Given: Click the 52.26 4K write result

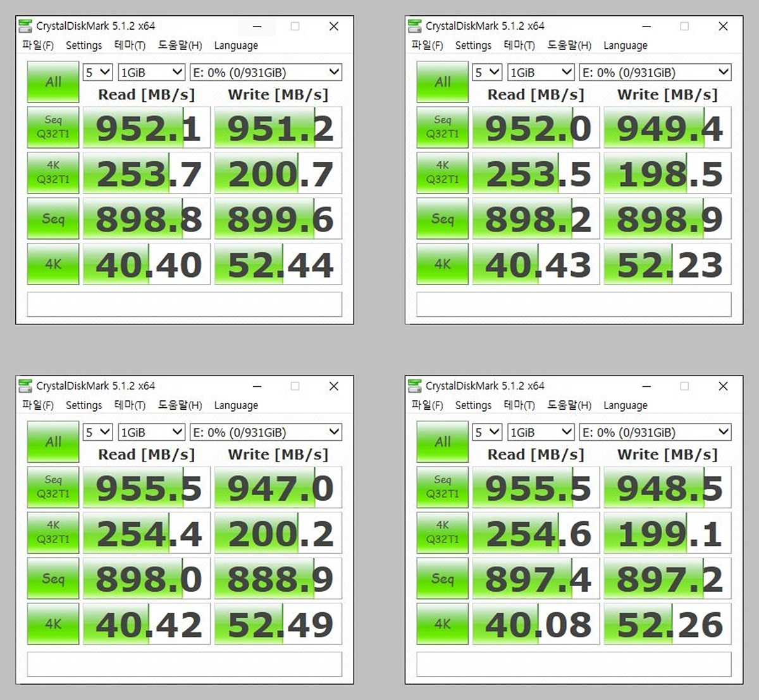Looking at the screenshot, I should pos(668,624).
